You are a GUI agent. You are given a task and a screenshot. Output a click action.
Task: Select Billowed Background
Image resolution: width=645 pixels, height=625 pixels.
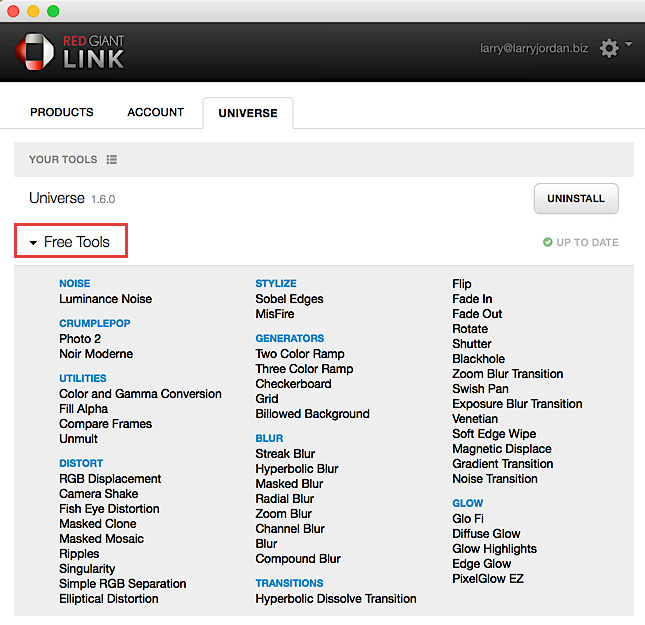tap(312, 414)
